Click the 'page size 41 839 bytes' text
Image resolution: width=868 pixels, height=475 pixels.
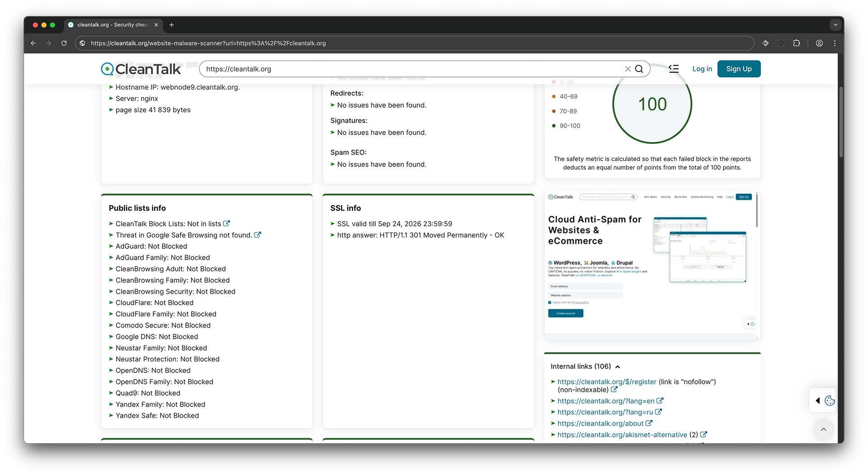point(153,109)
